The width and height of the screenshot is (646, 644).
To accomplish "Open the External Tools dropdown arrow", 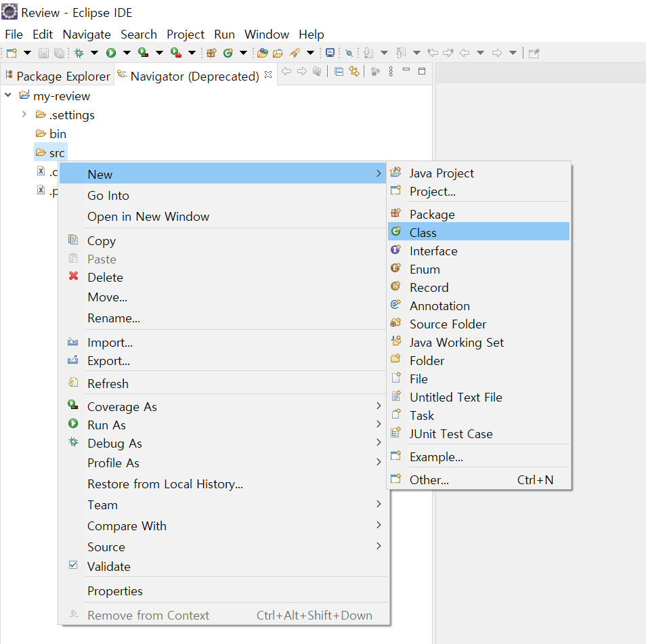I will [x=192, y=53].
